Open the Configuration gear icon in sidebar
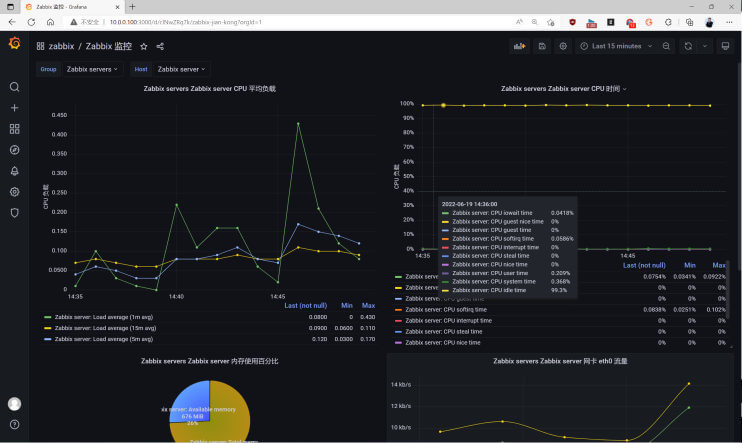 (15, 192)
